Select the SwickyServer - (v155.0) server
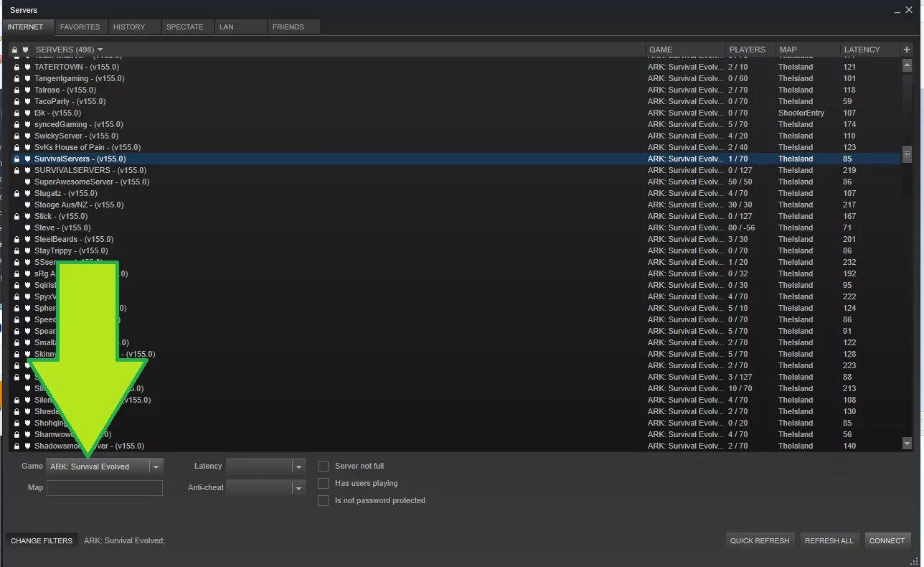The height and width of the screenshot is (567, 924). (x=455, y=136)
